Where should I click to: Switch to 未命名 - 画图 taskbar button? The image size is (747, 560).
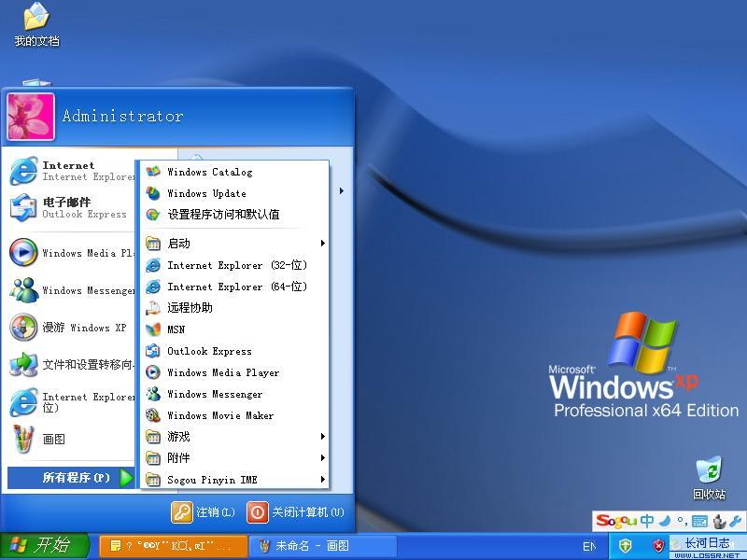323,546
